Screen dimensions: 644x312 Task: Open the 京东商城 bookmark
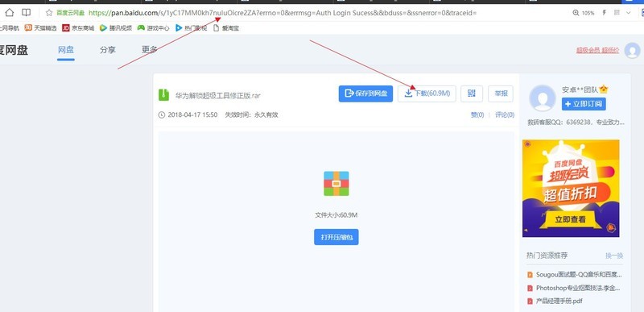click(78, 28)
